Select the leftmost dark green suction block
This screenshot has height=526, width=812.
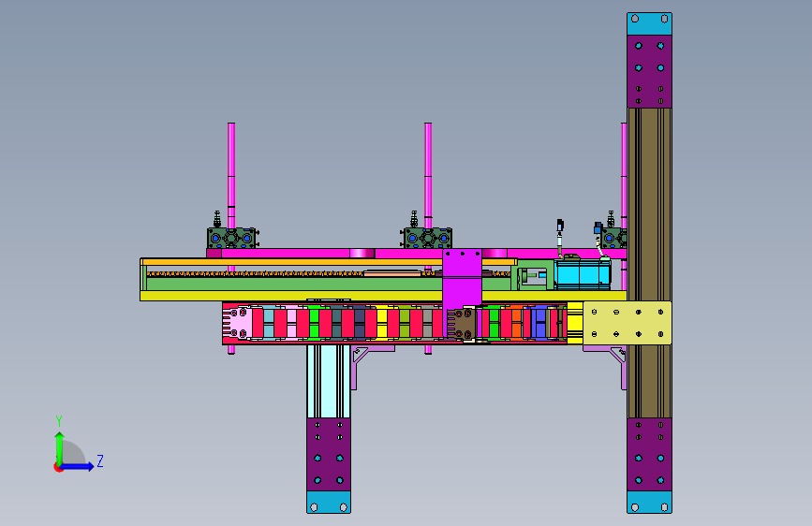pos(231,238)
